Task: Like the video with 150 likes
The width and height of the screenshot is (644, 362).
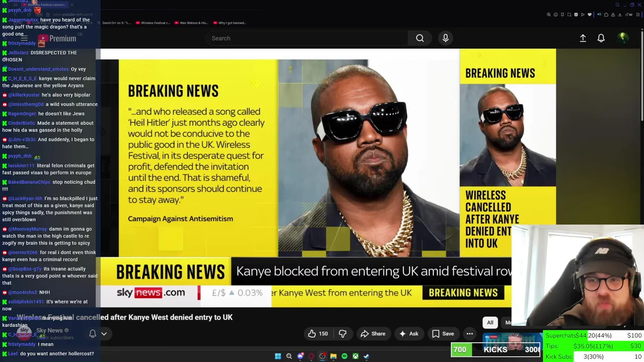Action: click(318, 334)
